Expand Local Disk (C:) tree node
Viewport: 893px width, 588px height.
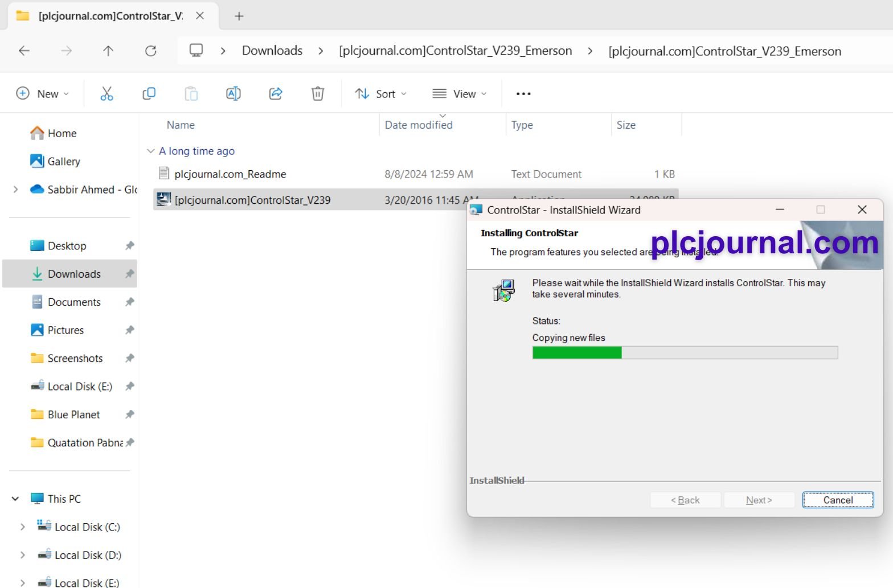click(22, 527)
